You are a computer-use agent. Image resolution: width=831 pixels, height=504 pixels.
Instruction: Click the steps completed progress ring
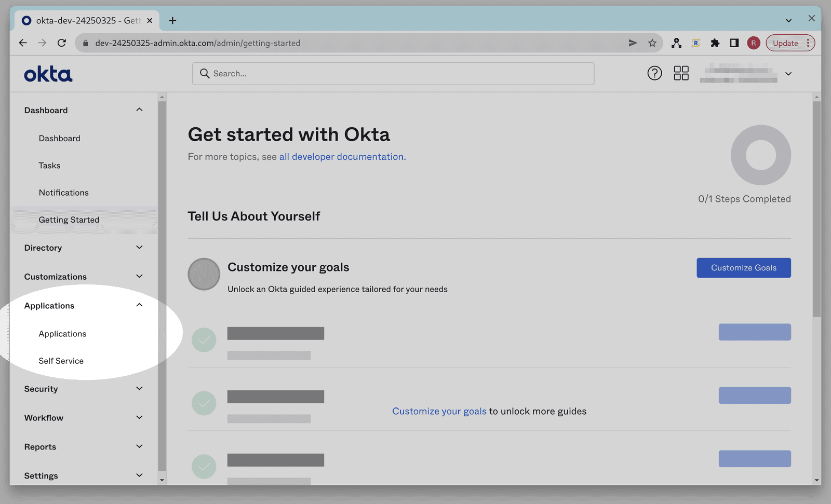point(761,155)
